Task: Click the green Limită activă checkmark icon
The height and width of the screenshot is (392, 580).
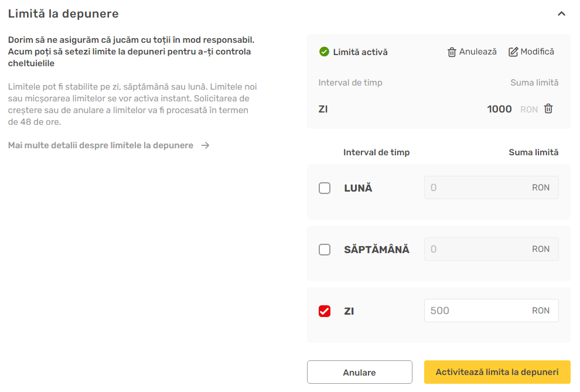Action: pos(324,52)
